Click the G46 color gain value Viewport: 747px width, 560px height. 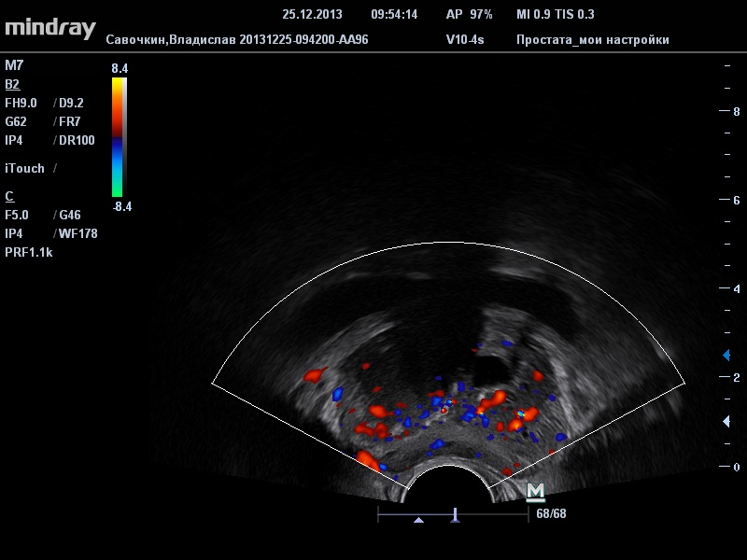tap(69, 215)
